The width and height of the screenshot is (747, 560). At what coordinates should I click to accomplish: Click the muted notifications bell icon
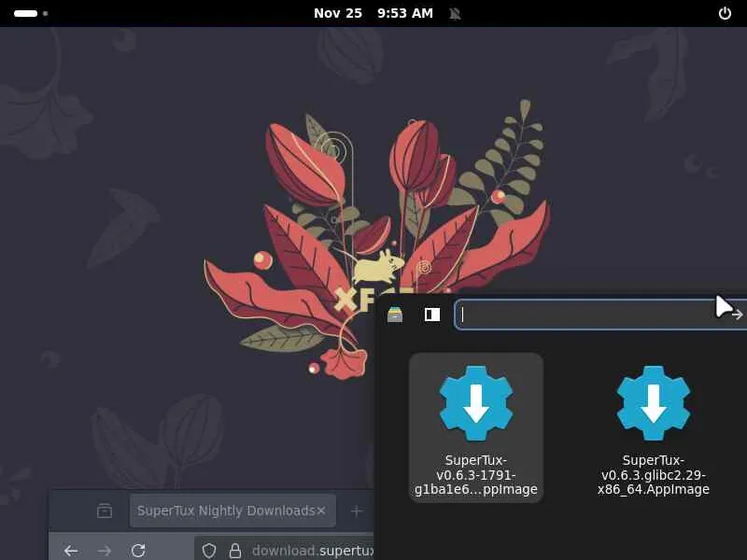(455, 13)
